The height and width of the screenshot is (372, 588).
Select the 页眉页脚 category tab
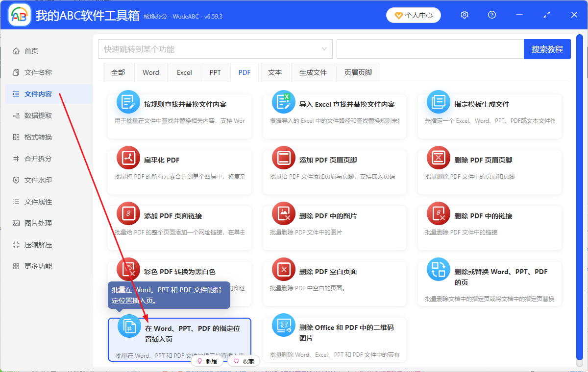[357, 72]
